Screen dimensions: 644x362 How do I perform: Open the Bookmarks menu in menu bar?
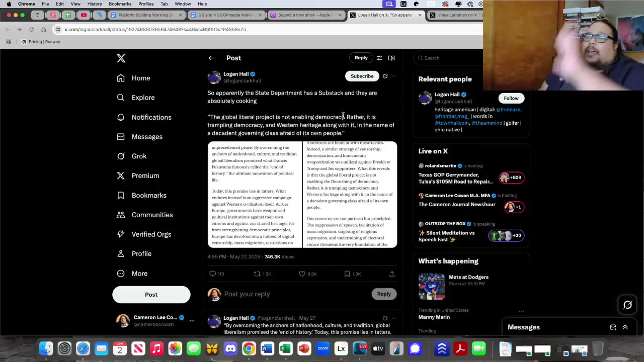[x=120, y=4]
